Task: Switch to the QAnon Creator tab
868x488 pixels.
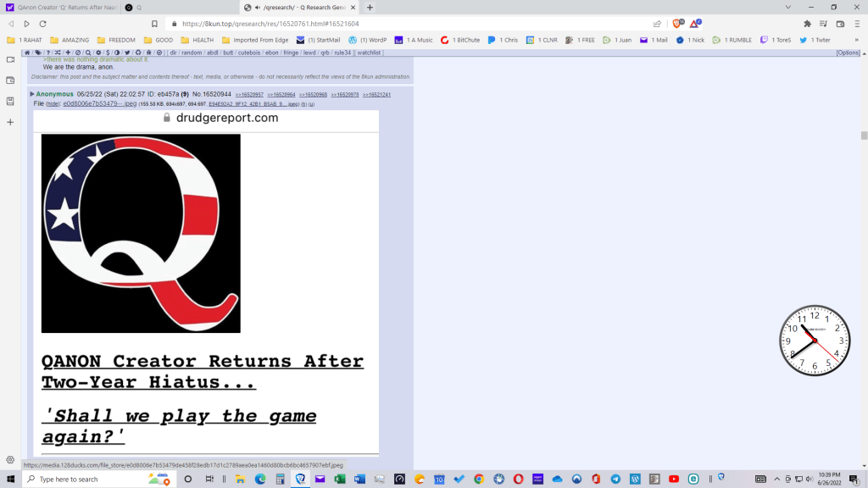Action: click(x=61, y=7)
